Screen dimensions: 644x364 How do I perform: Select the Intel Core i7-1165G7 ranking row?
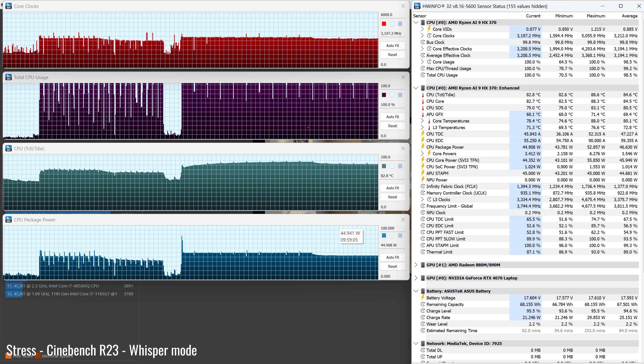[70, 294]
